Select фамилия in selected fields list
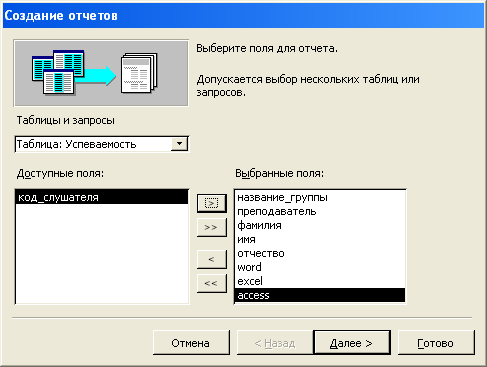 (320, 225)
